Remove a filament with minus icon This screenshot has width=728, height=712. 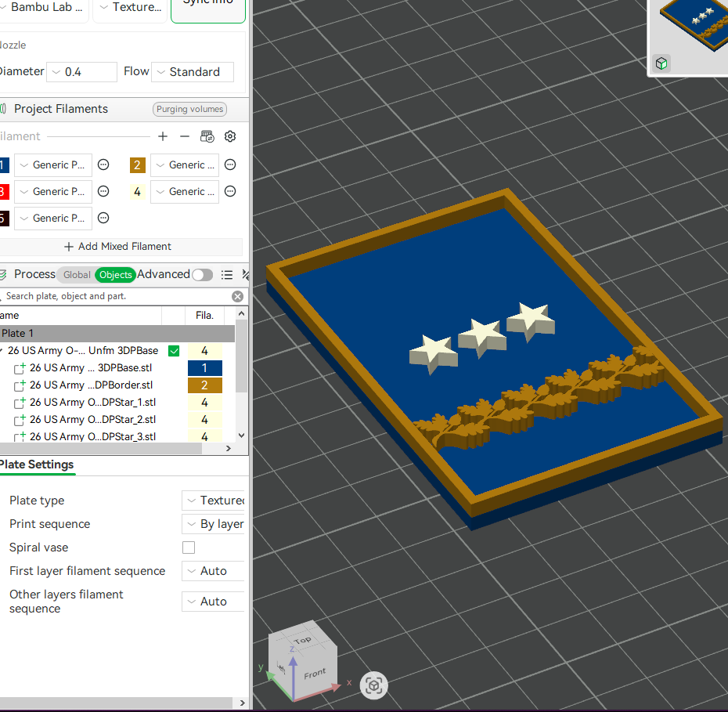pos(184,136)
